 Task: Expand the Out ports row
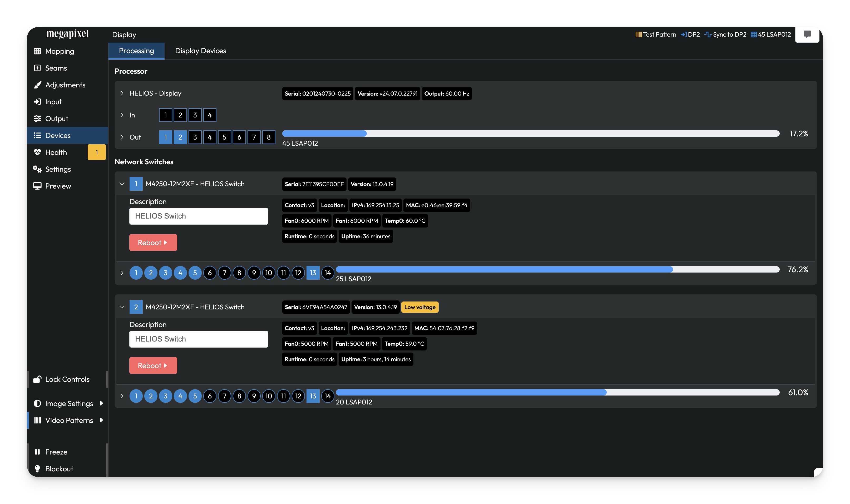click(122, 137)
